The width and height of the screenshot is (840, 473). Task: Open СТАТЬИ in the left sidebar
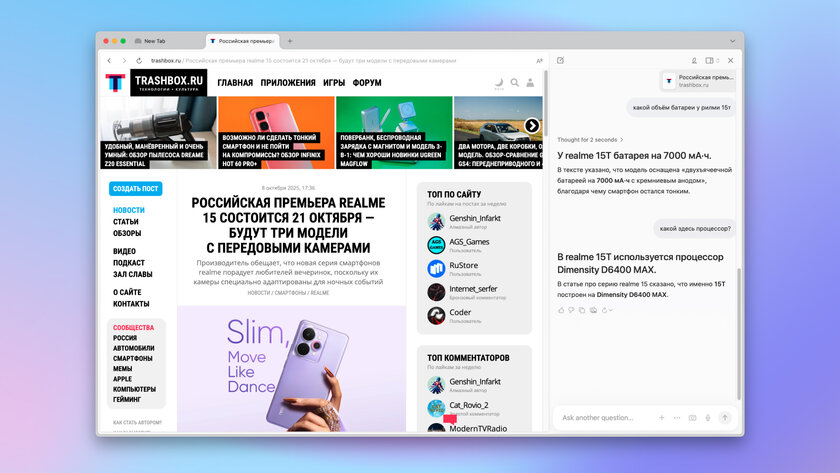pos(125,222)
